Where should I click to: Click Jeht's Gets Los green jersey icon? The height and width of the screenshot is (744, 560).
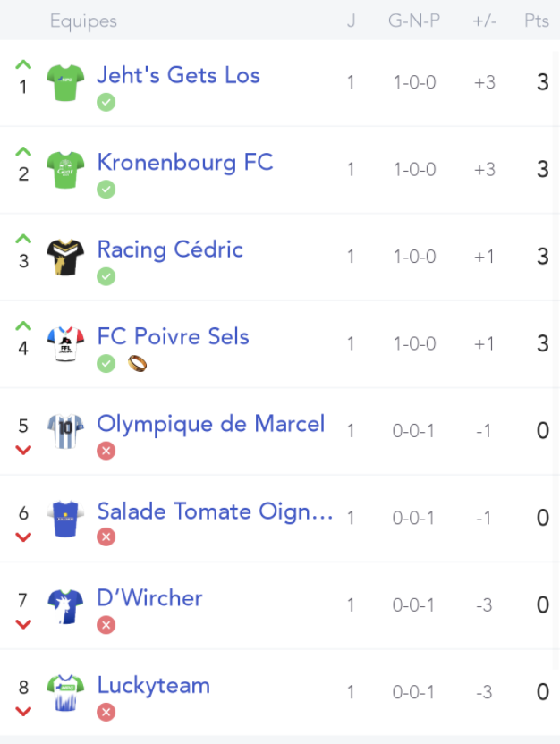click(65, 82)
